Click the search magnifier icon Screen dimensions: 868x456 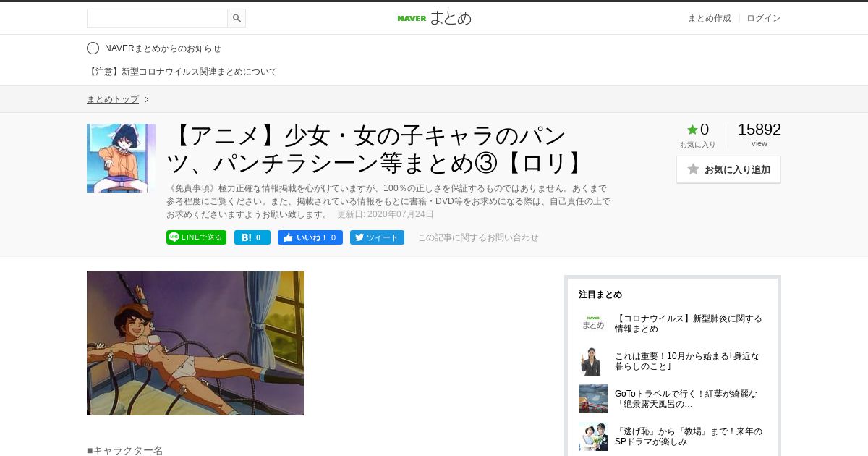[x=237, y=18]
